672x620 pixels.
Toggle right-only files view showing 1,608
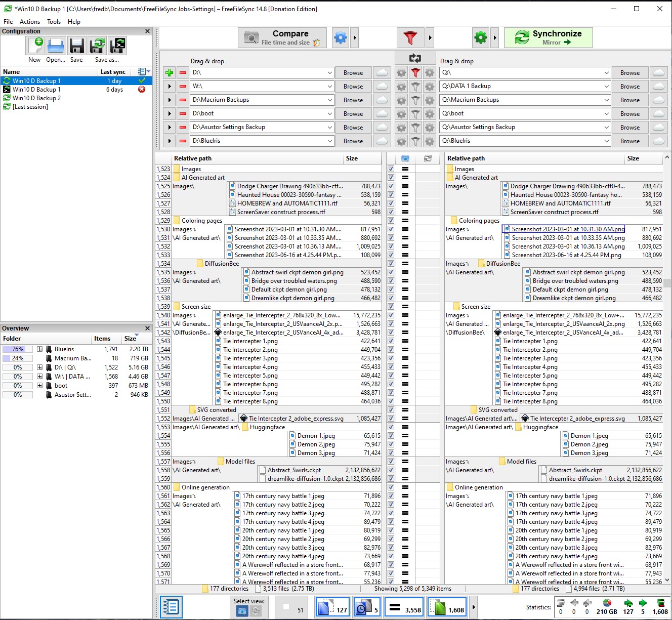click(x=447, y=607)
